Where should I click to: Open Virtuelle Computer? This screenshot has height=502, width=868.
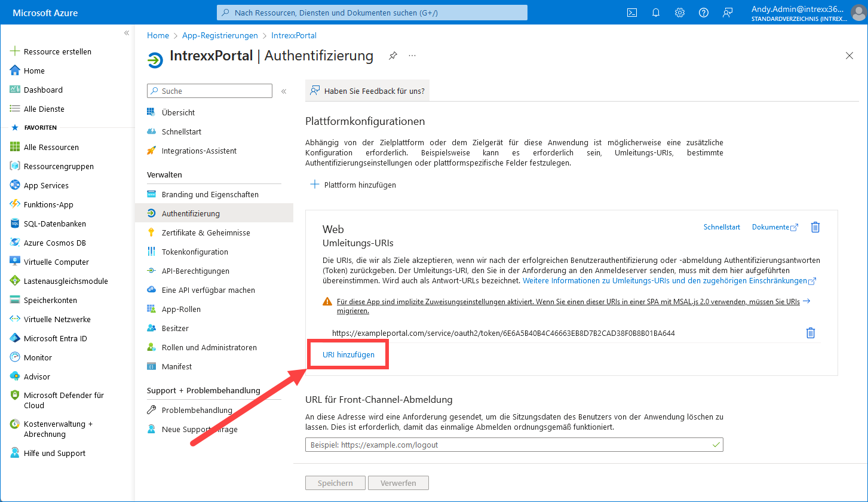pos(49,262)
